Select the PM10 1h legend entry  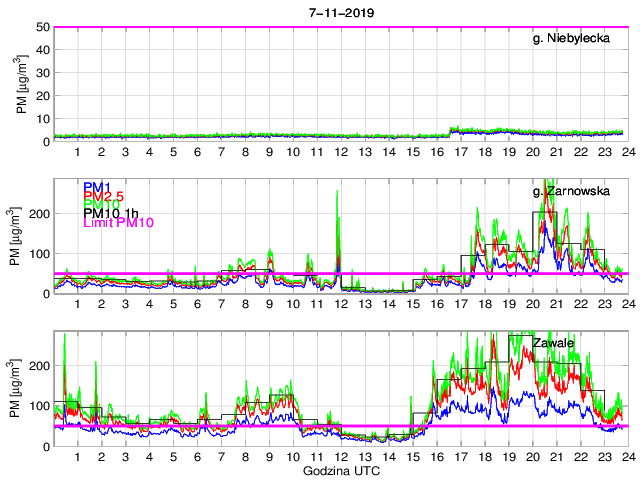[111, 213]
